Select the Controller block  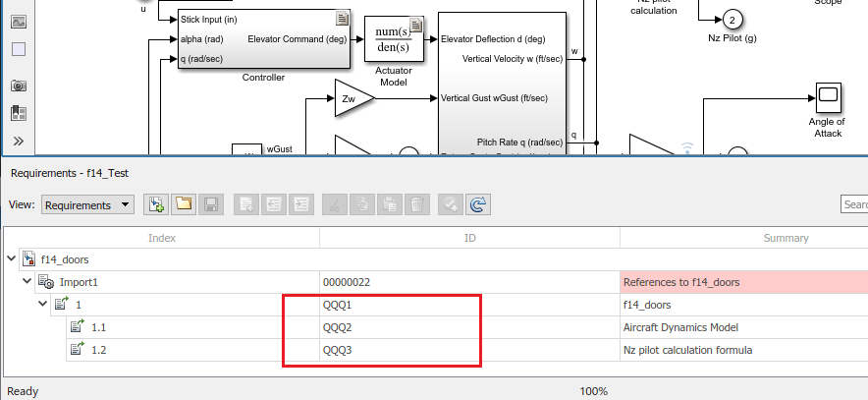click(x=264, y=38)
